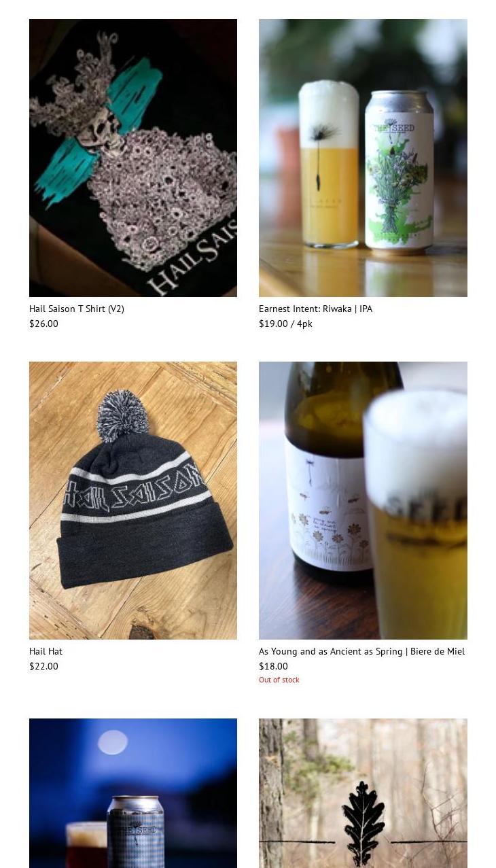Viewport: 496px width, 868px height.
Task: Open the Hail Saison T Shirt product image
Action: pos(133,158)
